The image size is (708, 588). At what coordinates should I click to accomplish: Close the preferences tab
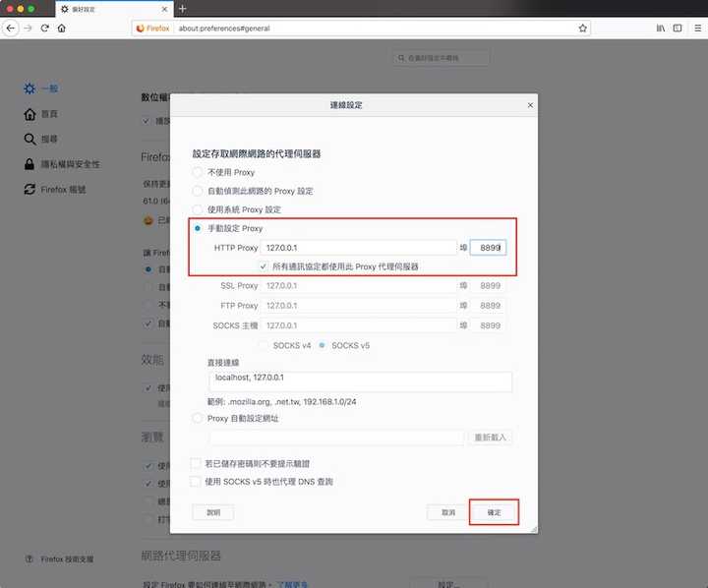164,9
